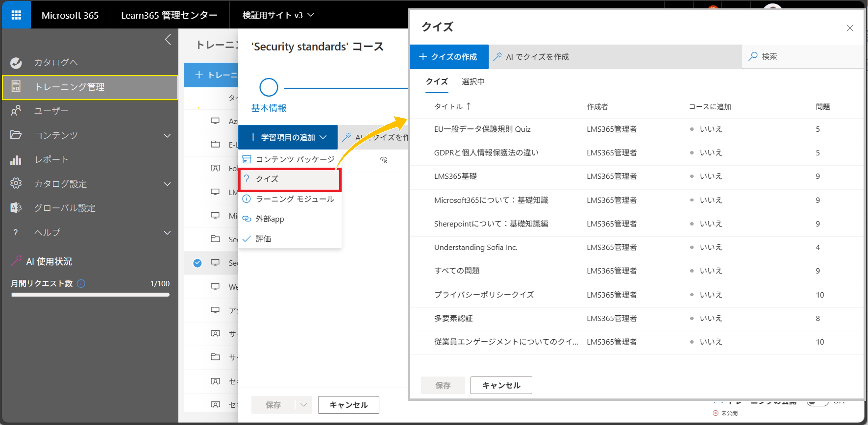Image resolution: width=868 pixels, height=425 pixels.
Task: Select the LMS365基礎 quiz row
Action: [637, 177]
